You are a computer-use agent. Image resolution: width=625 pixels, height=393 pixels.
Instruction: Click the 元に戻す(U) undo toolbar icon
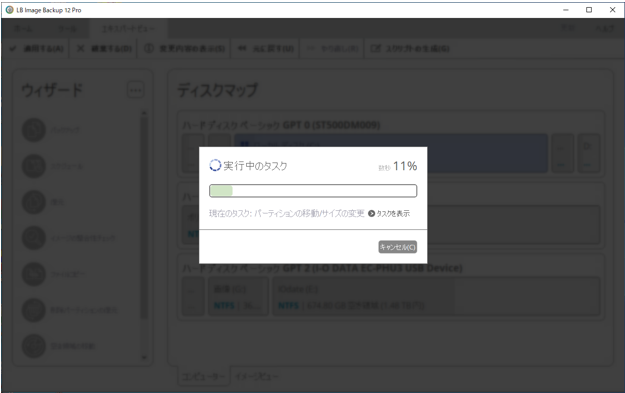click(242, 48)
